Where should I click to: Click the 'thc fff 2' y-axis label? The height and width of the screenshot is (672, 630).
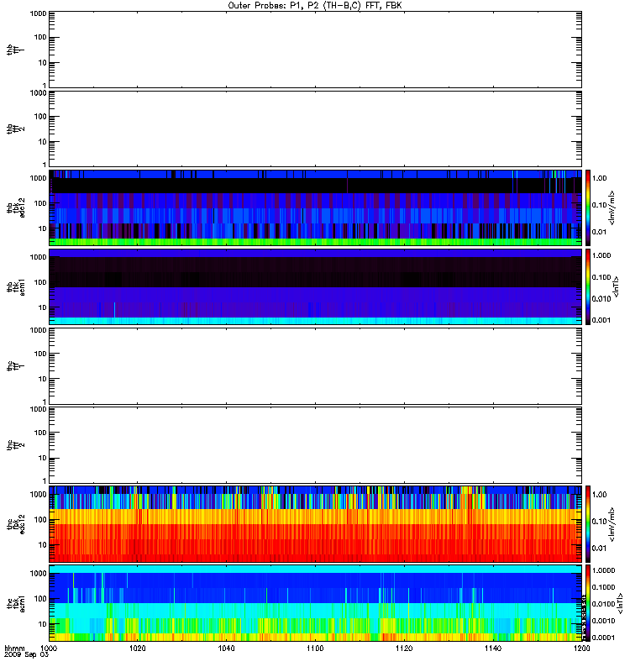16,445
